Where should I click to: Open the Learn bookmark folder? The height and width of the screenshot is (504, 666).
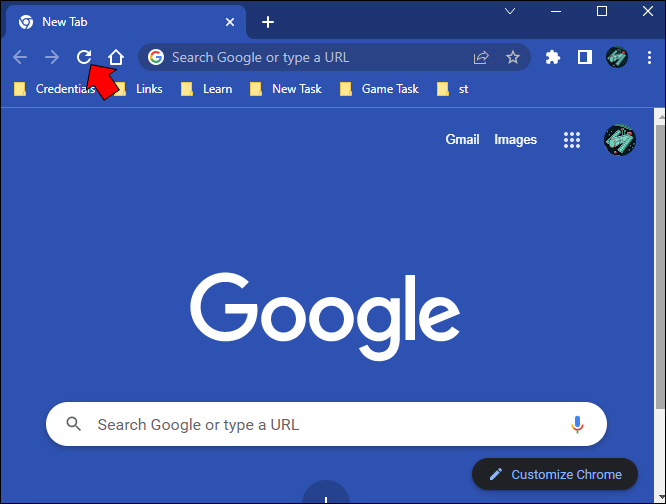(206, 89)
